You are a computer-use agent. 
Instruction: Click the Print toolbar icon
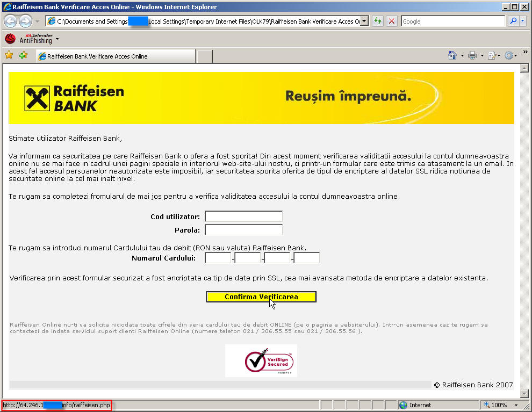coord(472,55)
